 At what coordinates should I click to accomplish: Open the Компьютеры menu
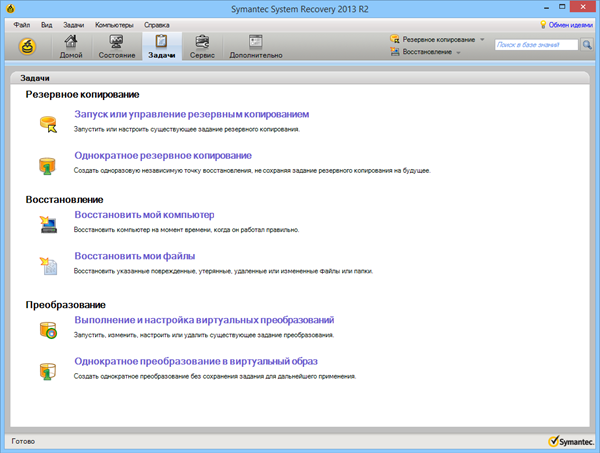(x=114, y=22)
